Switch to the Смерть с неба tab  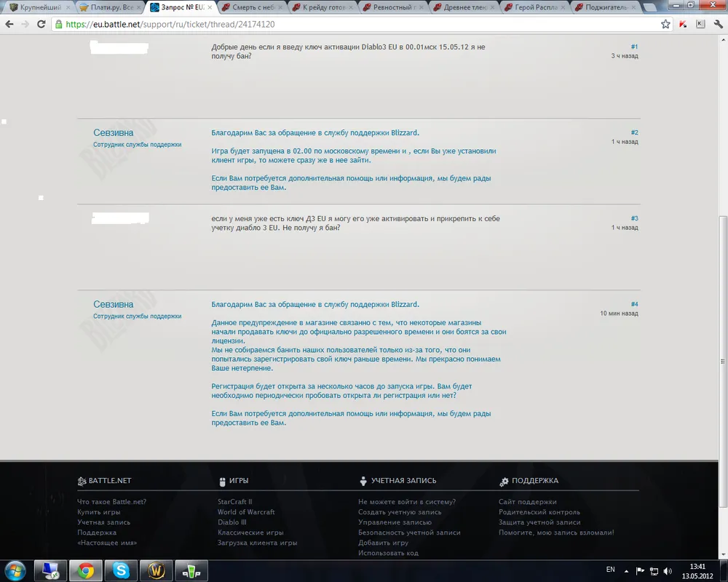(x=251, y=7)
